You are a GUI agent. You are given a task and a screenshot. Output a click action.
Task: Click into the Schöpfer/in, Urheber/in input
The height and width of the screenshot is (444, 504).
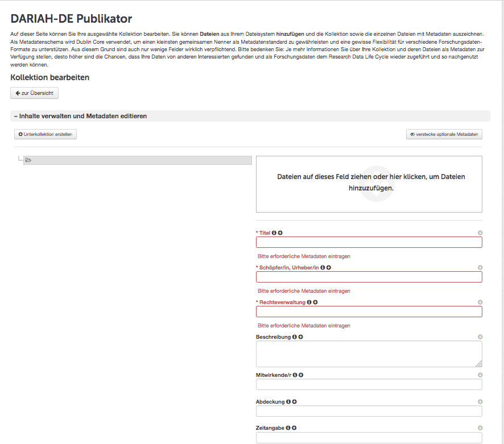[369, 277]
